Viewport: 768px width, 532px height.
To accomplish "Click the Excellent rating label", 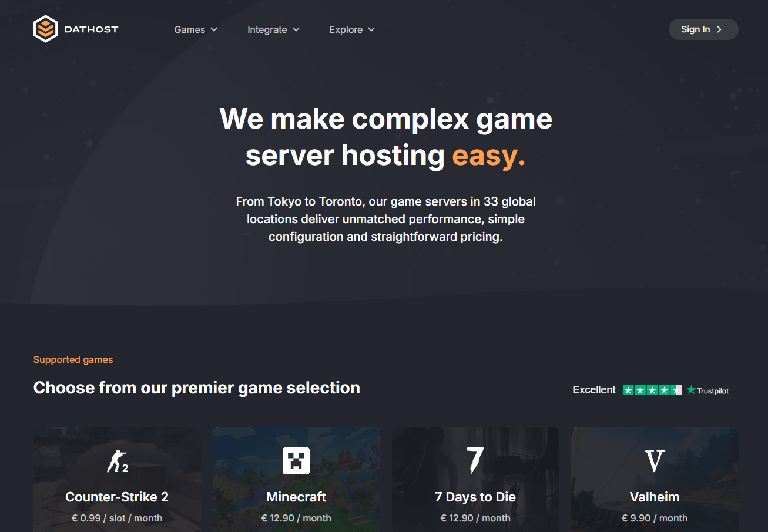I will coord(594,390).
